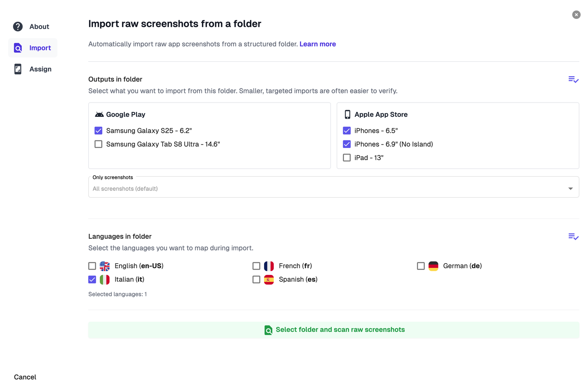Image resolution: width=588 pixels, height=391 pixels.
Task: Click the Google Play android icon
Action: click(99, 114)
